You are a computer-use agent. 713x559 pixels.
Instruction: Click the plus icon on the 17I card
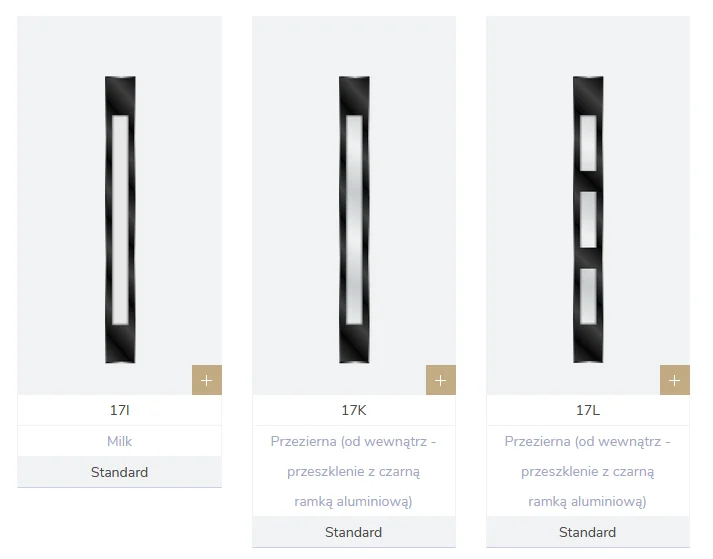206,380
